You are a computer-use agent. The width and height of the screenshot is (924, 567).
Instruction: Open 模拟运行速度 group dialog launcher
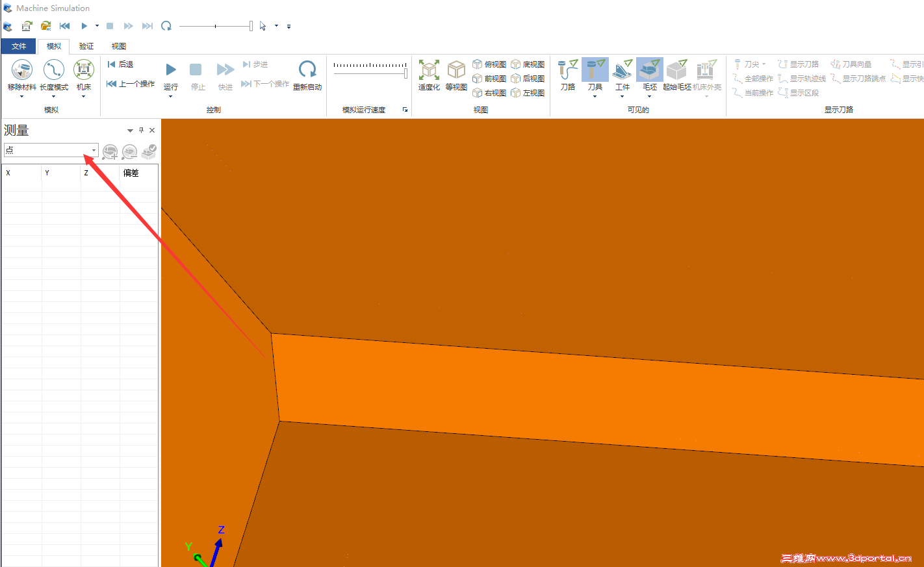(405, 110)
